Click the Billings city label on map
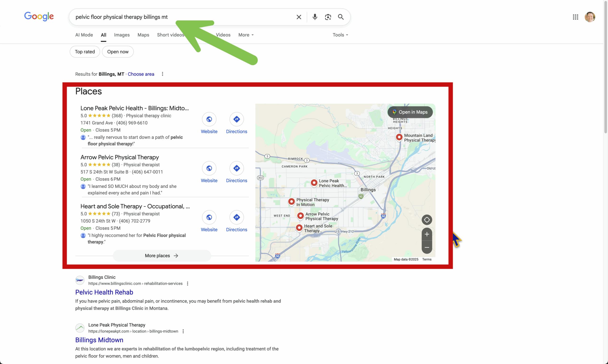The image size is (608, 364). (368, 190)
